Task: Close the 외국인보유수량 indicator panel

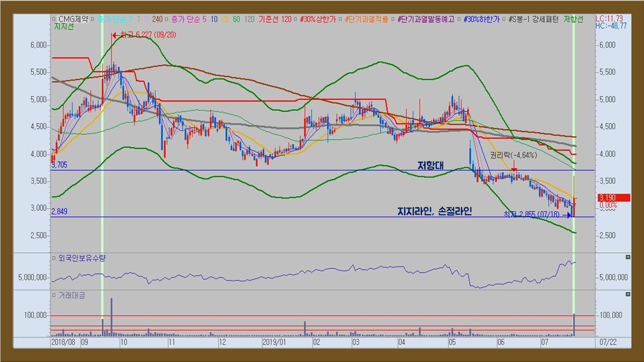Action: pos(627,257)
